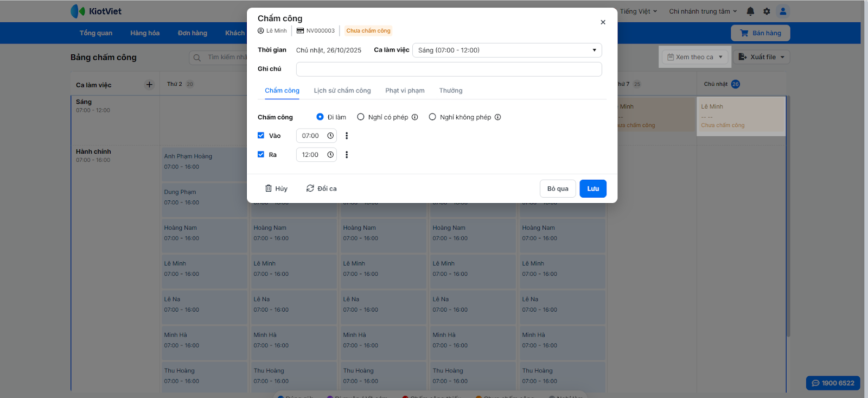Open Đơn hàng in the background navigation bar
The image size is (868, 398).
[193, 33]
